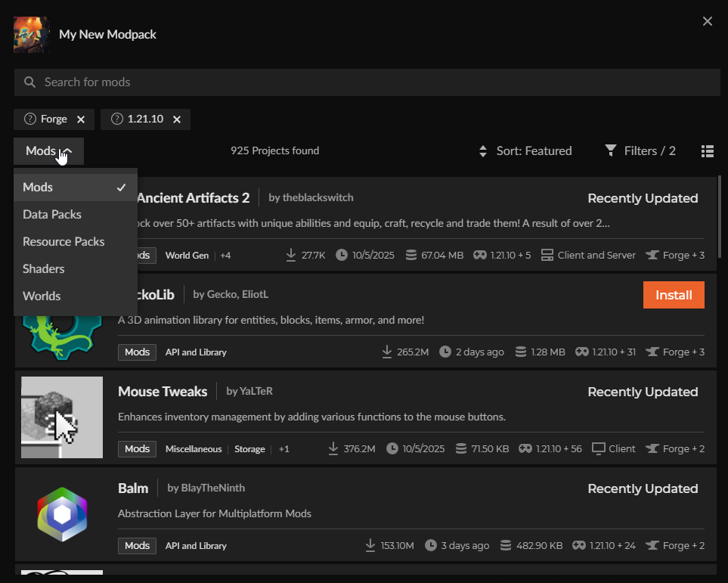Click the Storage category tag
728x583 pixels.
click(x=249, y=449)
